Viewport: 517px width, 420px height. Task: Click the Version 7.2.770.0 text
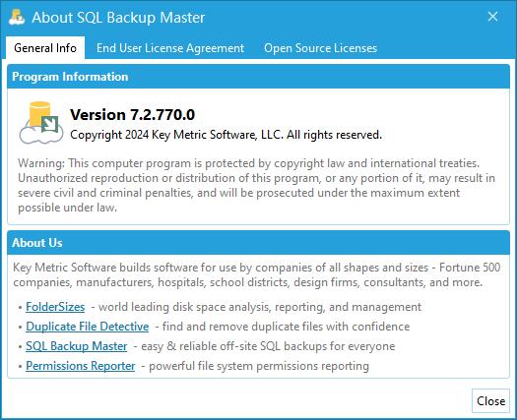tap(133, 115)
